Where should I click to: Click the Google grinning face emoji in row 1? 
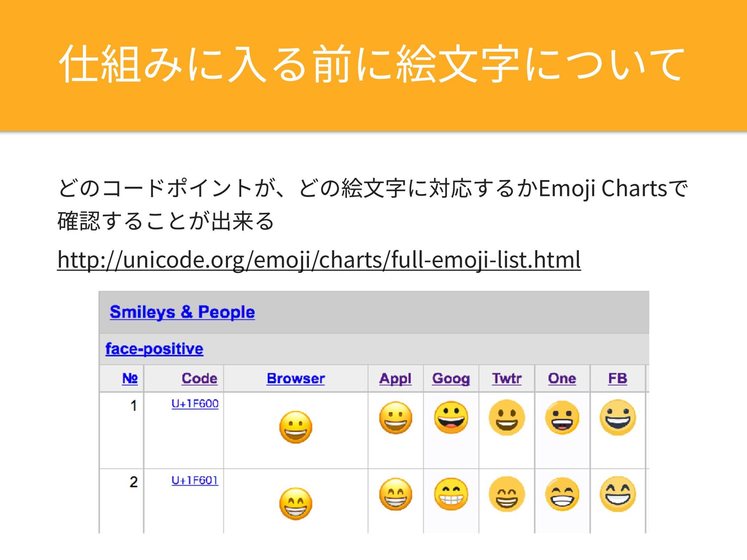[x=451, y=417]
